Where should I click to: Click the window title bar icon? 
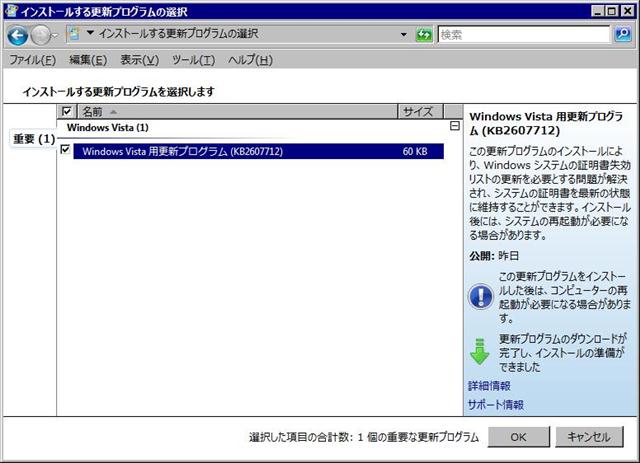pyautogui.click(x=11, y=11)
